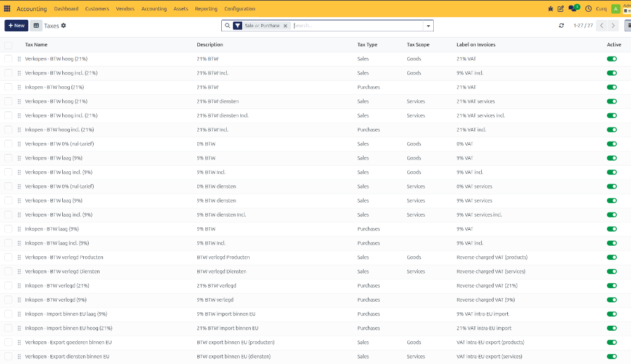
Task: Open the Reporting menu
Action: click(206, 9)
